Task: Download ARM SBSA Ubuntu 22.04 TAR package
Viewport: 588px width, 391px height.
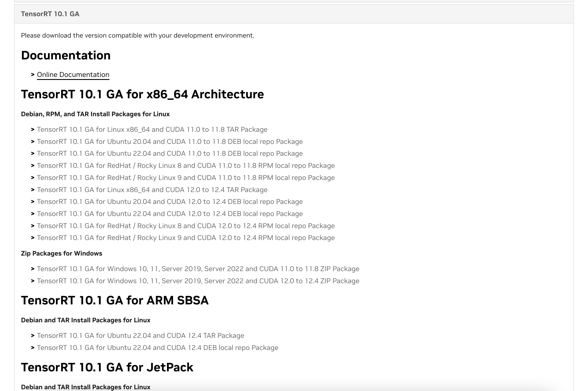Action: click(x=140, y=336)
